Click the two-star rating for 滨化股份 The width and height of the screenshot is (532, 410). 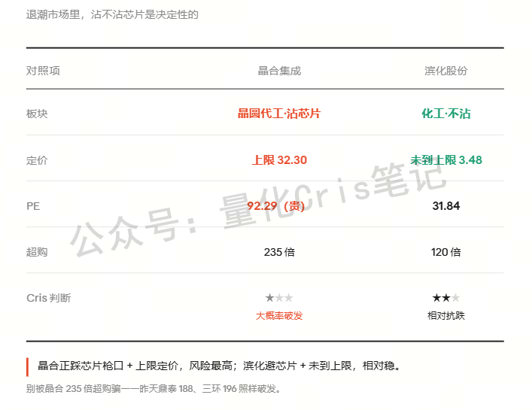pyautogui.click(x=445, y=298)
